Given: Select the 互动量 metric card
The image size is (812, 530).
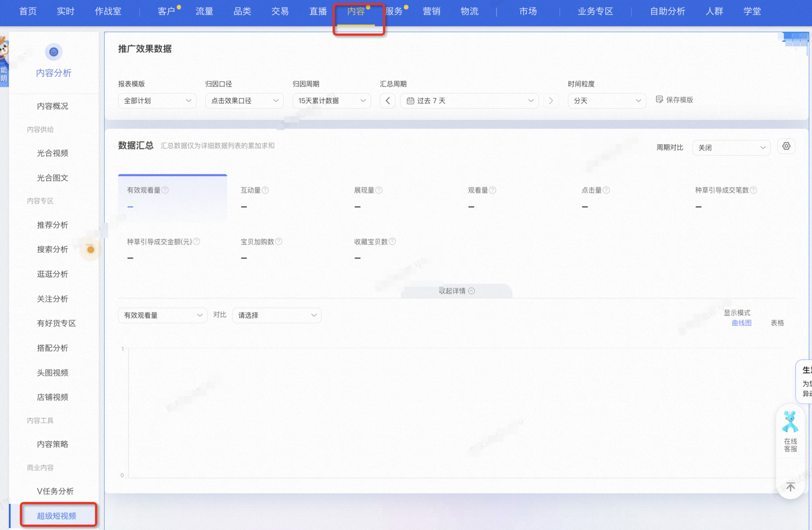Looking at the screenshot, I should point(286,197).
